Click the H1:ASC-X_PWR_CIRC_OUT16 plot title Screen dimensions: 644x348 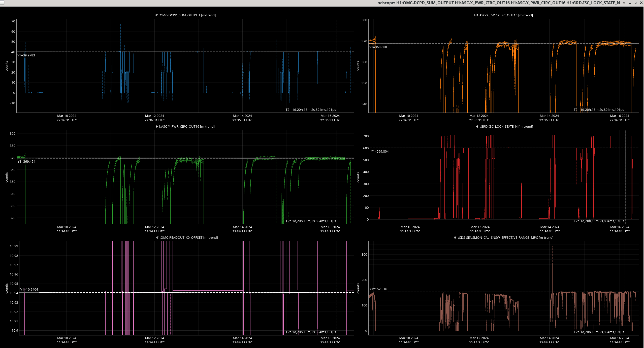click(503, 15)
